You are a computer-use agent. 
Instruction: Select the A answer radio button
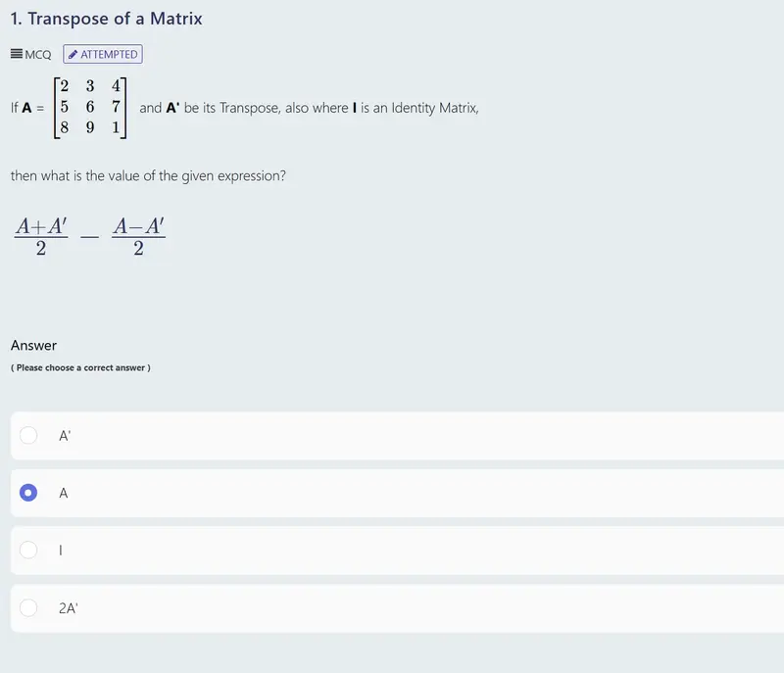click(x=28, y=493)
